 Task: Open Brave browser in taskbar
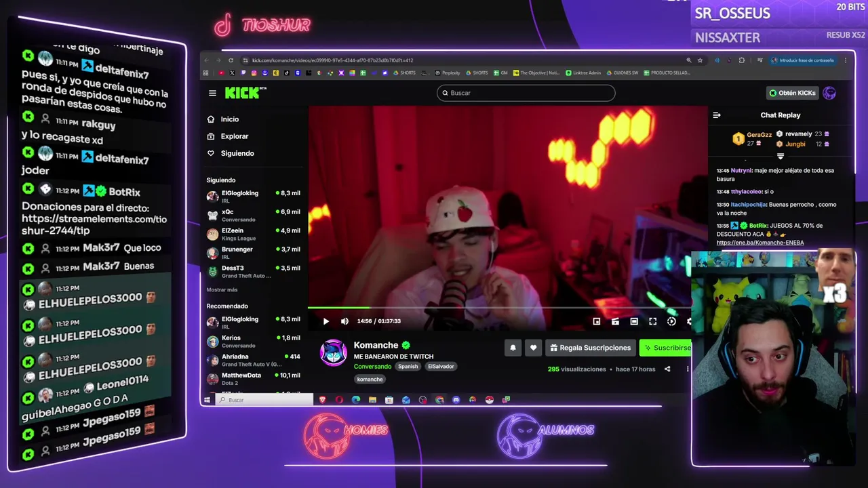322,400
